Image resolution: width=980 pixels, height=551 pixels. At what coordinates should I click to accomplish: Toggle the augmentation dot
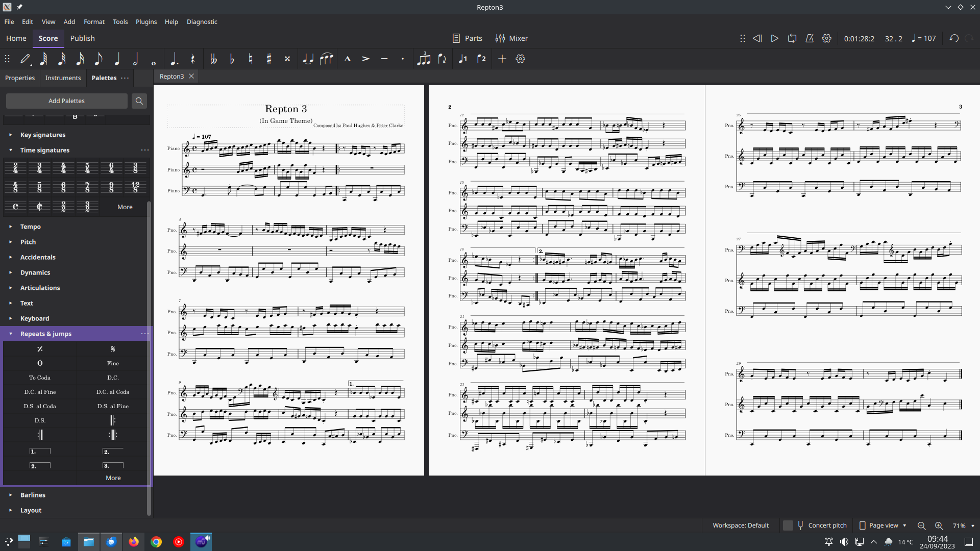click(x=174, y=59)
